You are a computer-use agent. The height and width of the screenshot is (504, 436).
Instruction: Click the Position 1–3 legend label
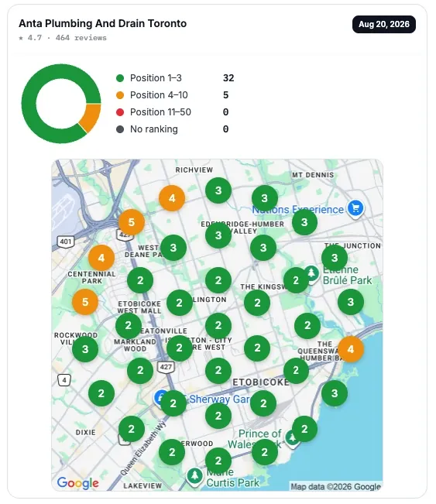156,78
